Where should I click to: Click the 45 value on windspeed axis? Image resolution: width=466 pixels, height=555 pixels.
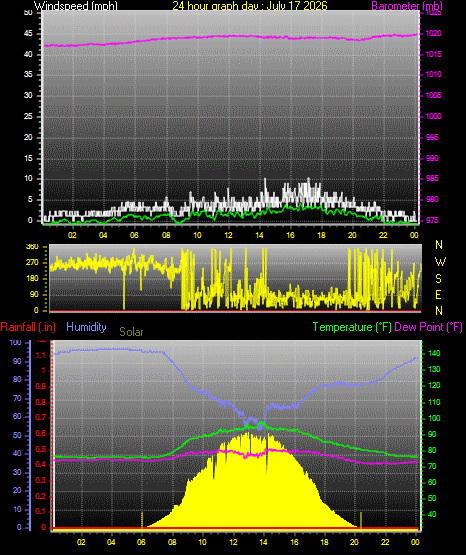pos(28,33)
